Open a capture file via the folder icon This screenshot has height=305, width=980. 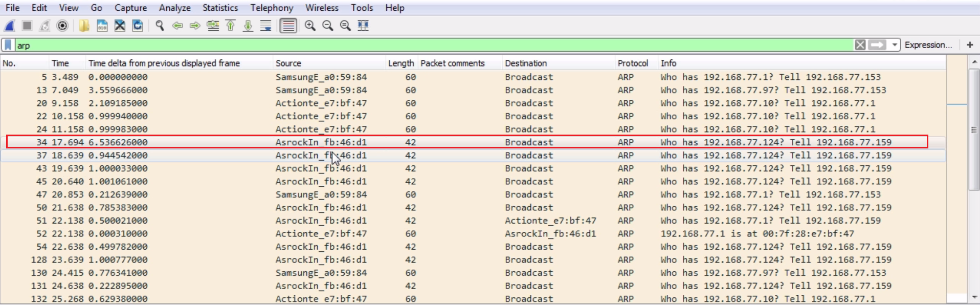[84, 26]
